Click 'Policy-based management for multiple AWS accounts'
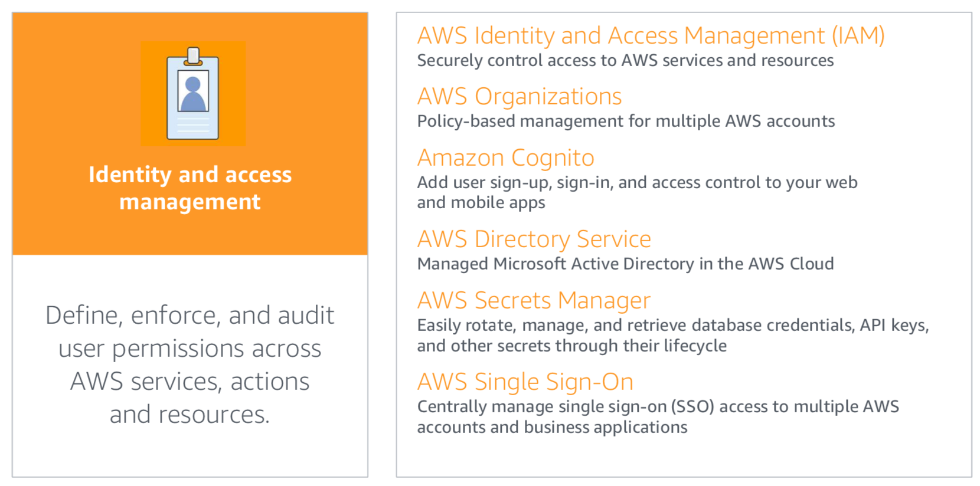 626,121
